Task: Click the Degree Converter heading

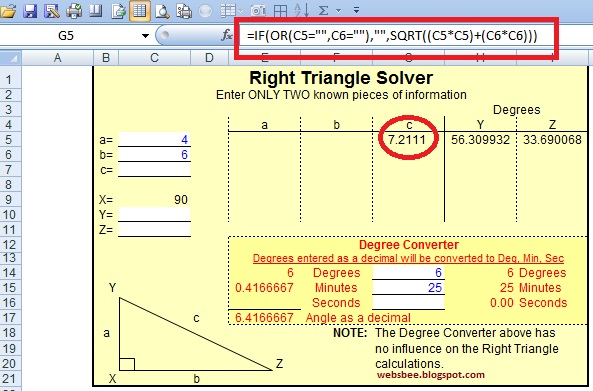Action: click(409, 245)
